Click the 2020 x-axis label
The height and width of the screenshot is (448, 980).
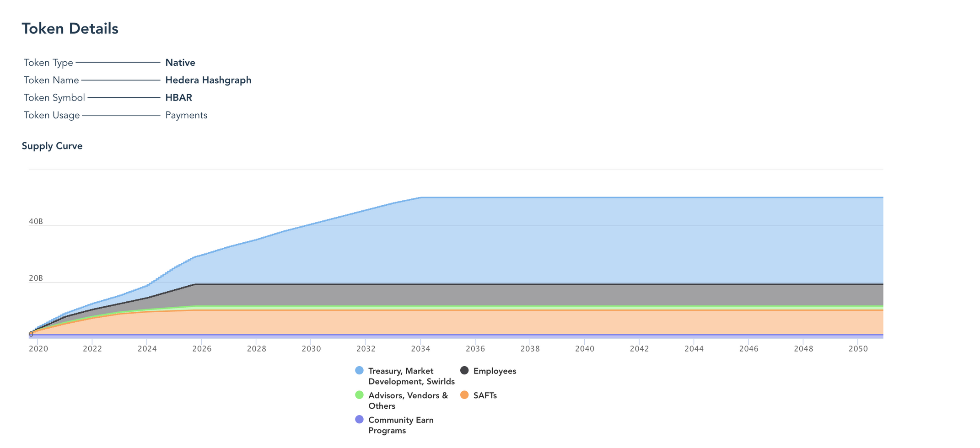(x=38, y=349)
